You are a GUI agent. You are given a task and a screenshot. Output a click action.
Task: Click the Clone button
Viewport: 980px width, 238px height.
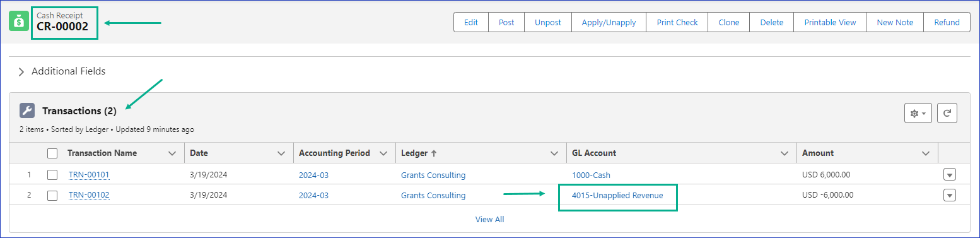tap(729, 22)
